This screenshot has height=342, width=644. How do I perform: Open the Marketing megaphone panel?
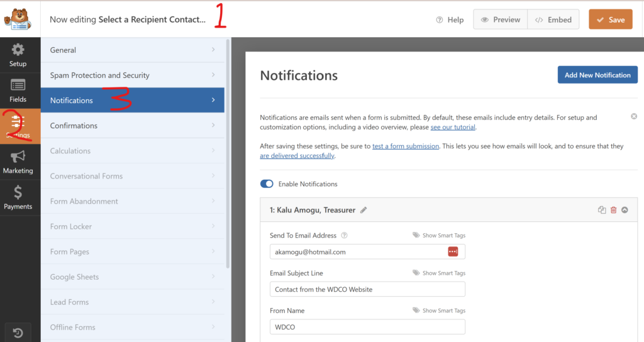pos(18,162)
